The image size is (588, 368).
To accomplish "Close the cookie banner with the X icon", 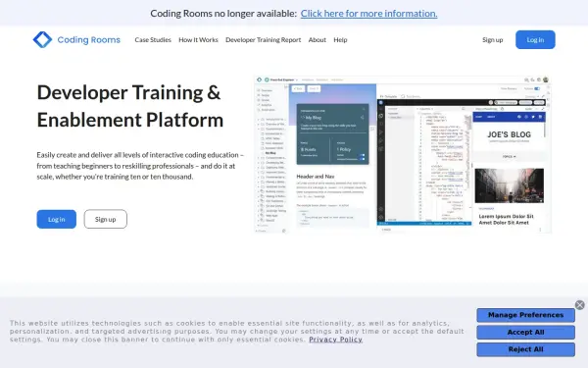I will coord(580,305).
